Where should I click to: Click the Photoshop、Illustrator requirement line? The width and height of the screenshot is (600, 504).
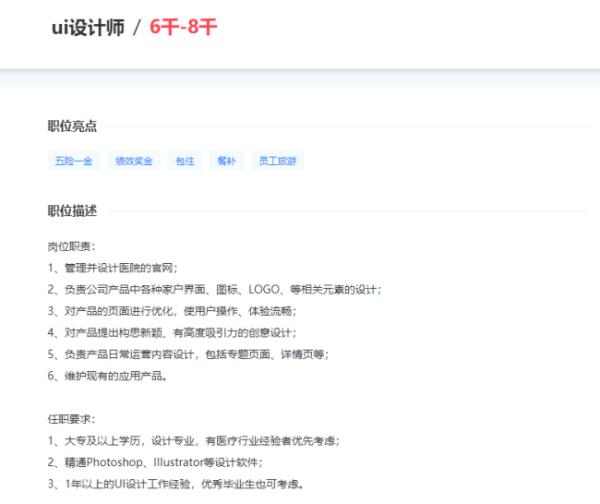pyautogui.click(x=155, y=463)
